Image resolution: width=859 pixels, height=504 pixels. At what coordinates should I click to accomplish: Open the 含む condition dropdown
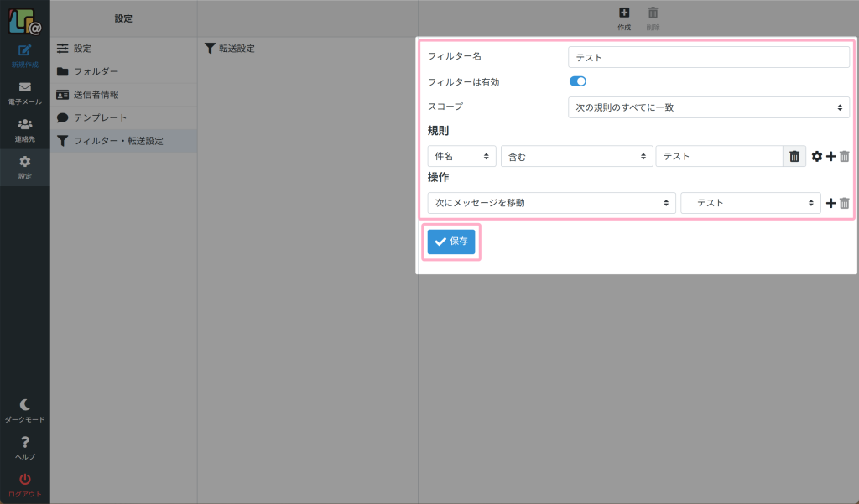tap(576, 156)
